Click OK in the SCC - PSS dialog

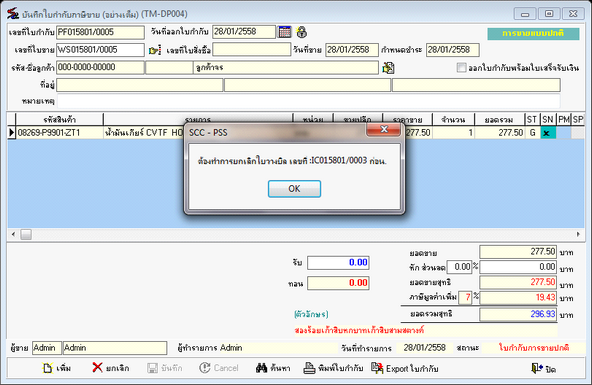click(294, 189)
